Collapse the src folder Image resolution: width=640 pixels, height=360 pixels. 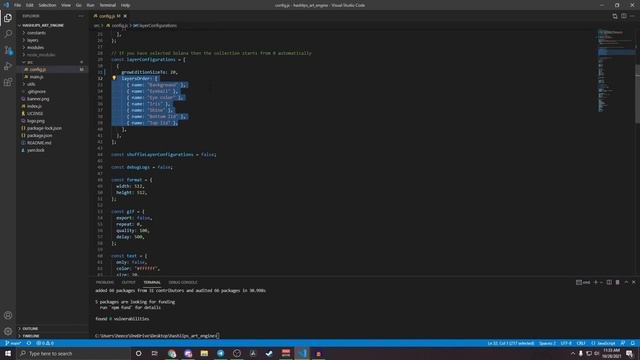(x=52, y=62)
